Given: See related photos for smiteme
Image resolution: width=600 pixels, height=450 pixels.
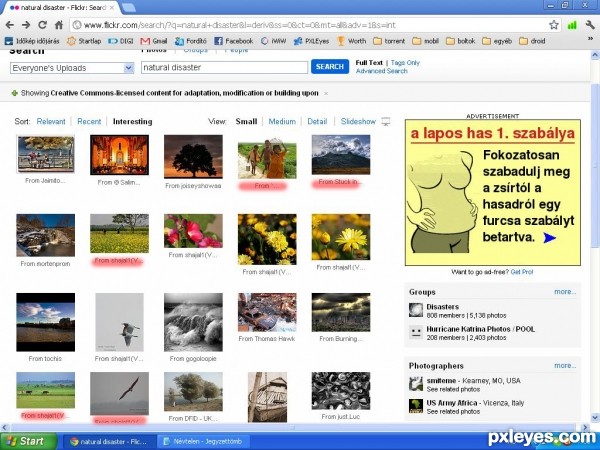Looking at the screenshot, I should pos(453,390).
